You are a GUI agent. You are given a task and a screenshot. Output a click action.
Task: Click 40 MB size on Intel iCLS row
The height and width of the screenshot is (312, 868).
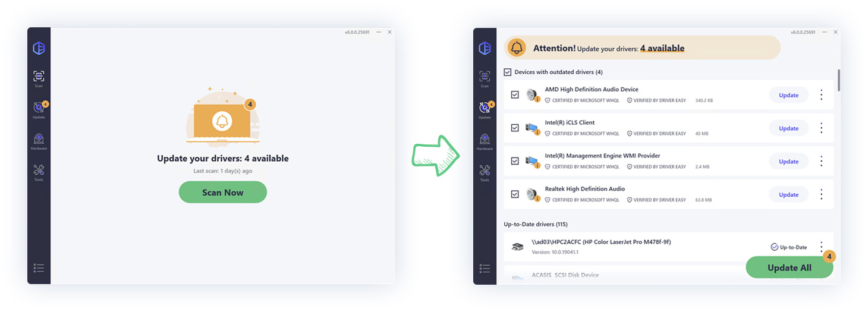(702, 134)
